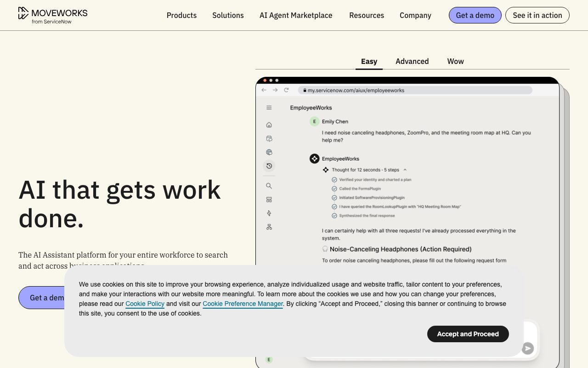Click check icon beside Verified your identity step
The height and width of the screenshot is (368, 588).
pyautogui.click(x=334, y=180)
